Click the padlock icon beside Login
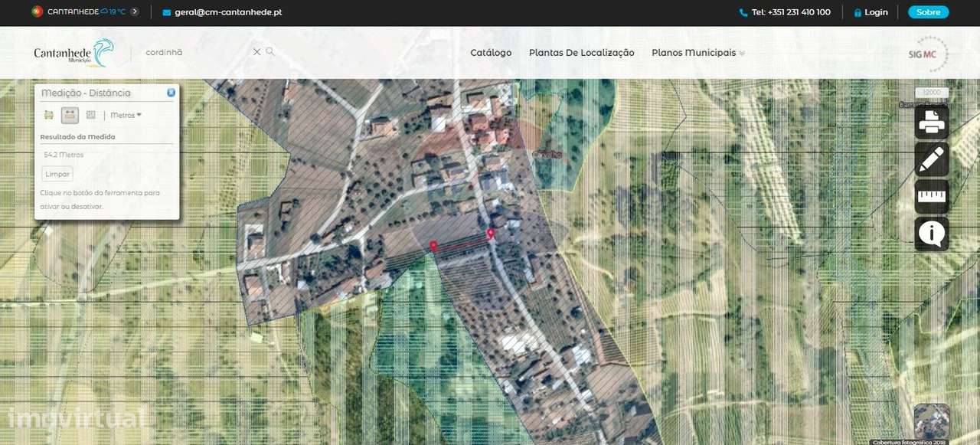Viewport: 980px width, 445px height. point(857,12)
